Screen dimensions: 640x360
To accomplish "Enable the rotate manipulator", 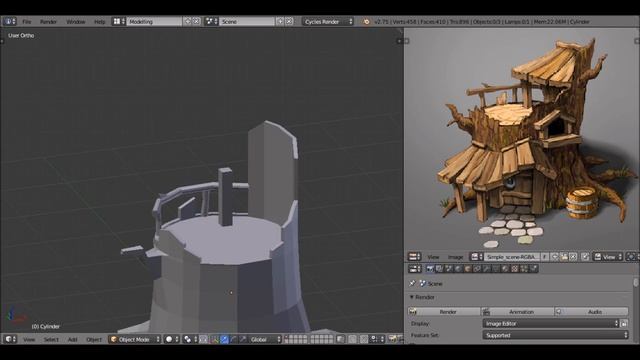I will (233, 339).
